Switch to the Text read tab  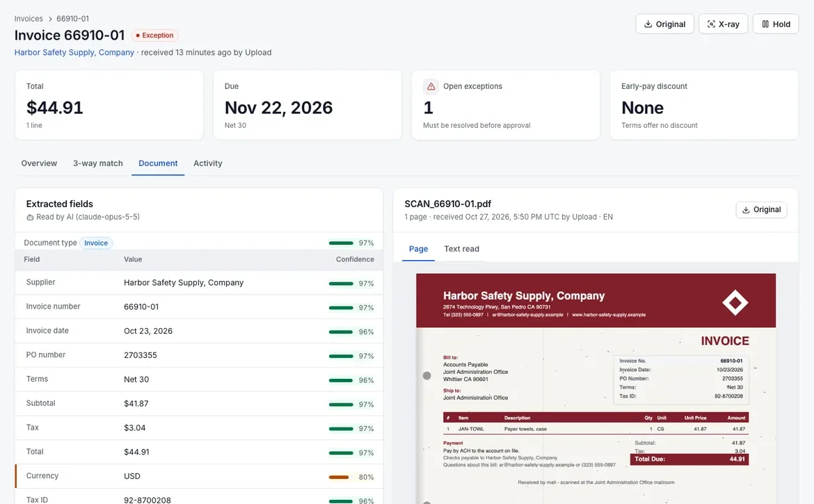click(461, 249)
